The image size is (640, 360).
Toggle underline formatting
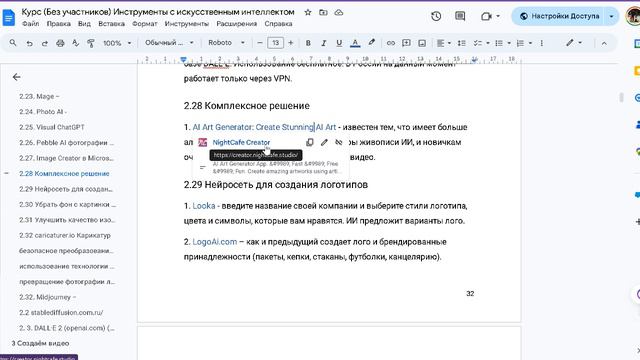coord(339,43)
